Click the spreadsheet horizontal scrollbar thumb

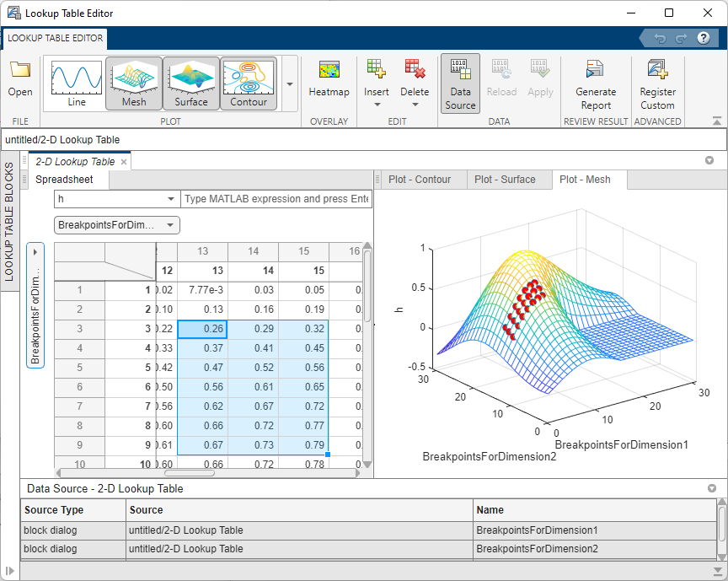tap(190, 473)
